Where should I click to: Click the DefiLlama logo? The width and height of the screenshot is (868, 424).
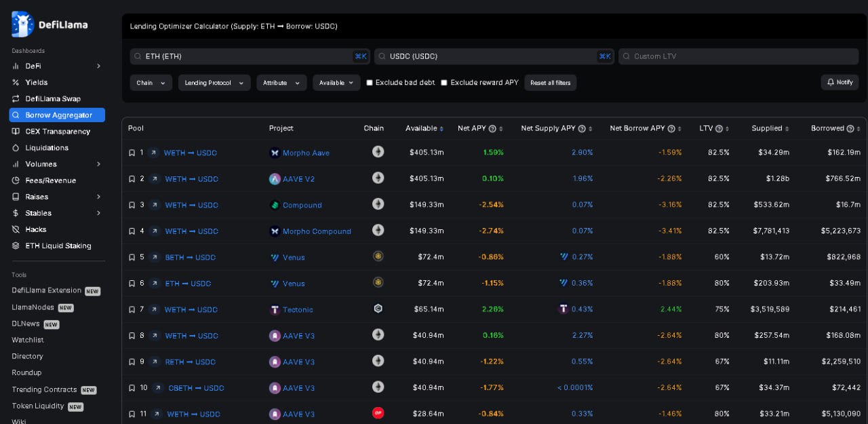pos(50,24)
